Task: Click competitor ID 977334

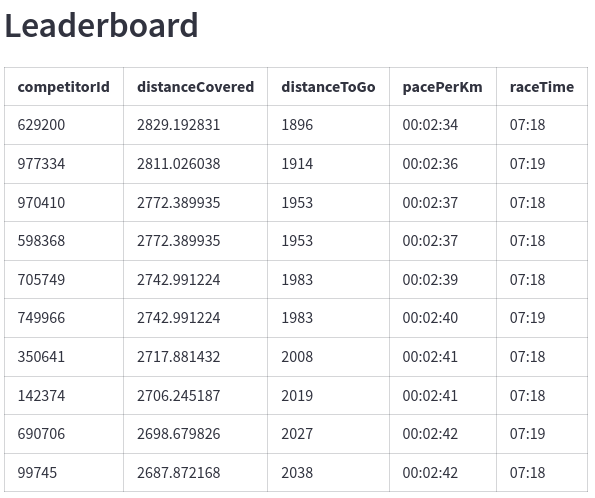Action: 41,164
